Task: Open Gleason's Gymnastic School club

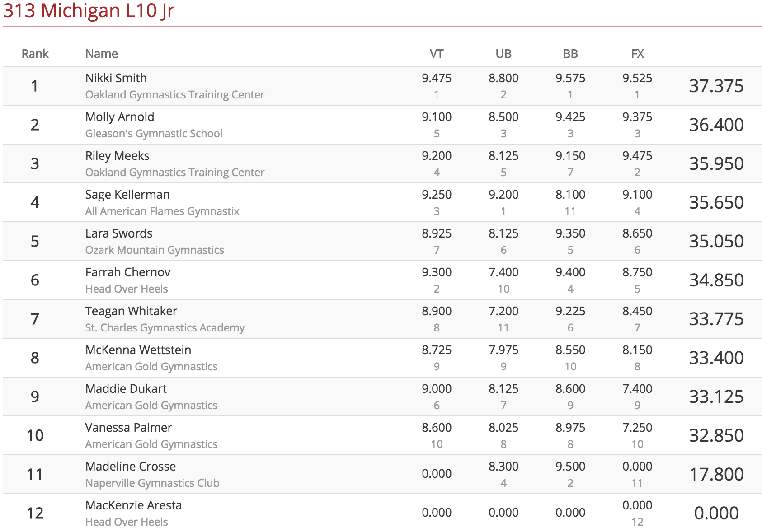Action: [154, 134]
